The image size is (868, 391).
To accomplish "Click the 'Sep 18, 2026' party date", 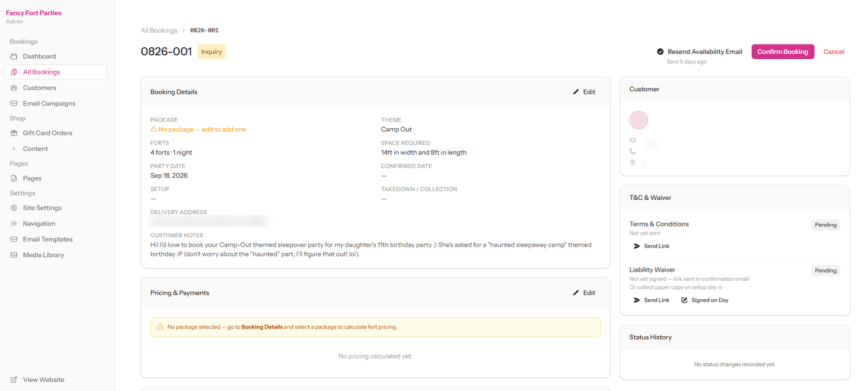I will coord(169,175).
